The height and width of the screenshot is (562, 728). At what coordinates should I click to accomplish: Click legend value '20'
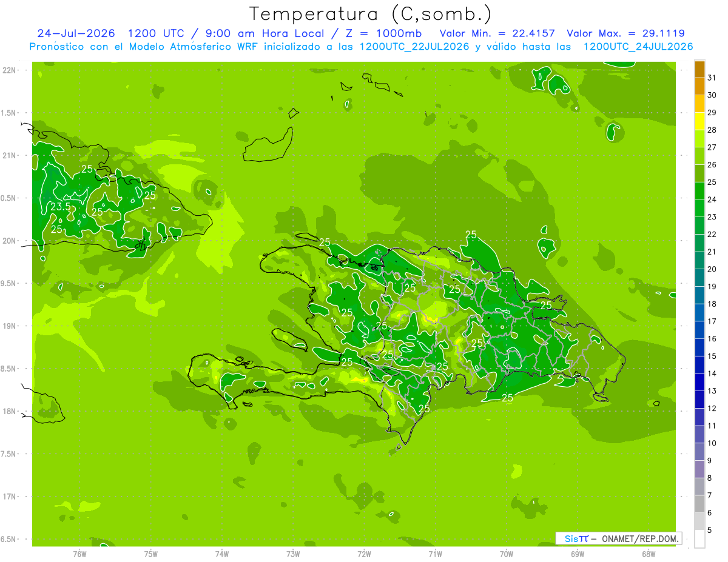(x=712, y=269)
